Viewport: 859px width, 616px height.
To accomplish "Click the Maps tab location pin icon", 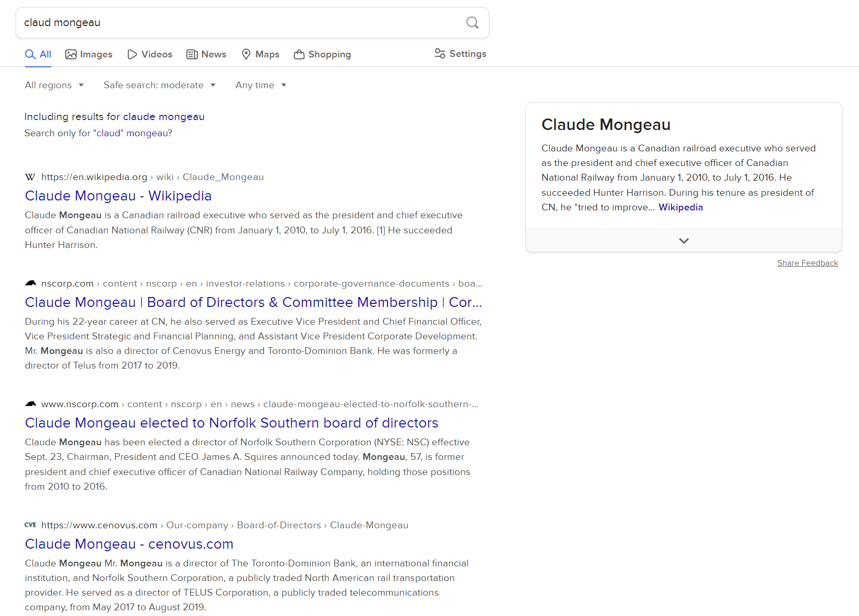I will click(246, 54).
